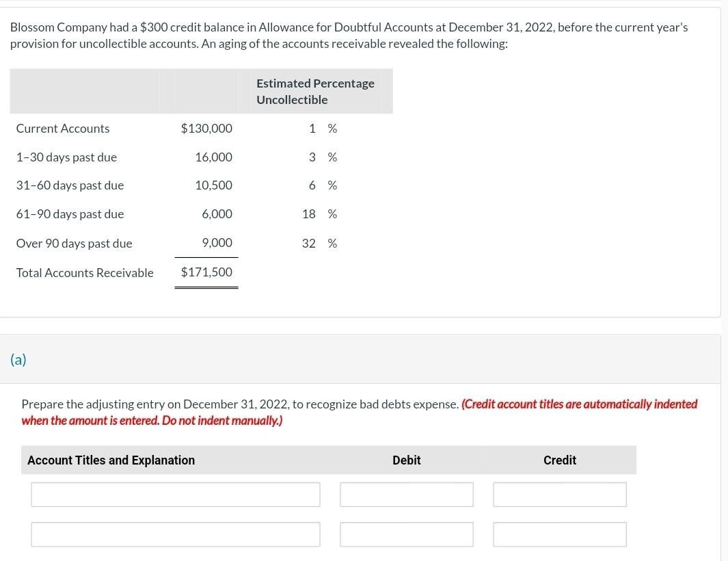
Task: Click the Estimated Percentage Uncollectible header
Action: point(315,92)
